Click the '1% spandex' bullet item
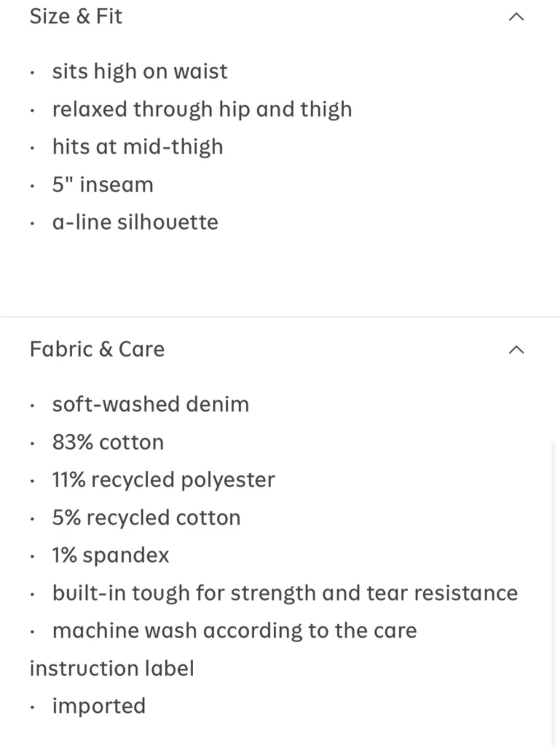Screen dimensions: 560x747 click(110, 555)
